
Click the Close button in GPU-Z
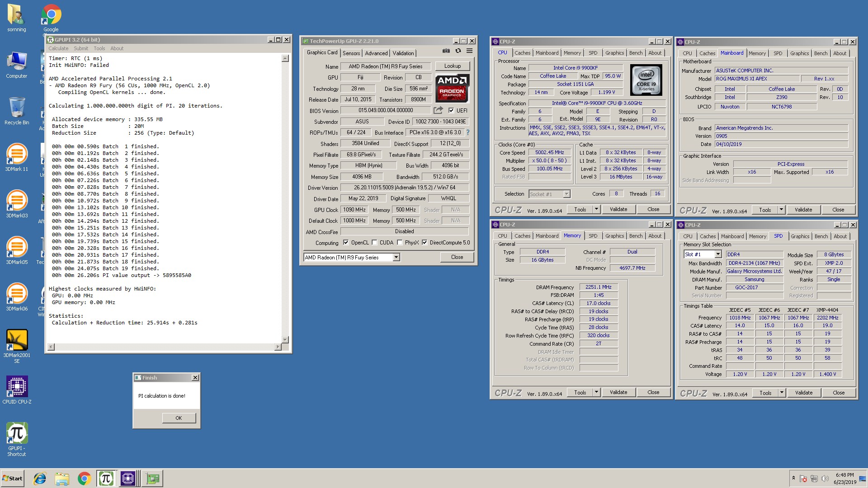tap(457, 257)
